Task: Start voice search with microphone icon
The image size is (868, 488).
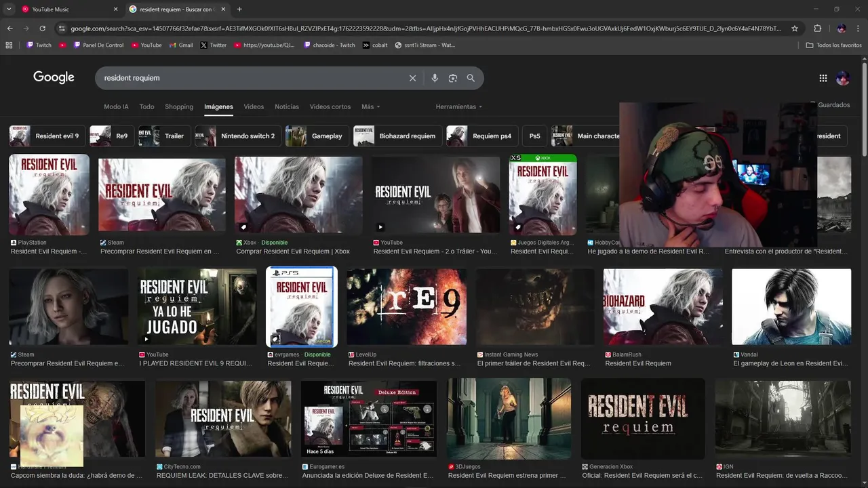Action: pos(435,78)
